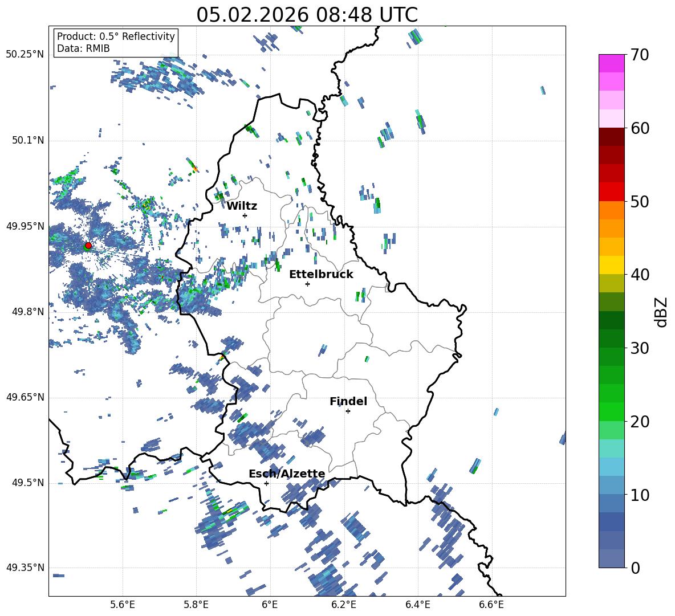675x616 pixels.
Task: Click the 49.65°N latitude label
Action: point(25,397)
